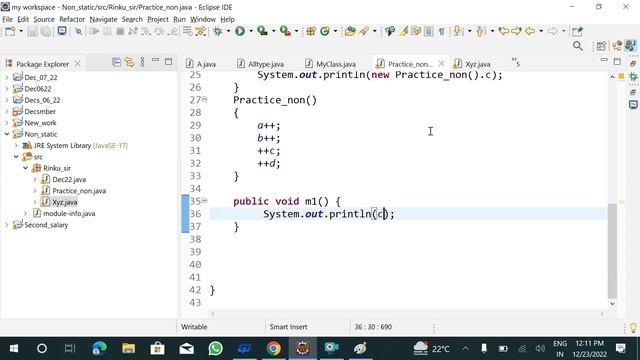Click the Back navigation arrow
The width and height of the screenshot is (640, 360).
pyautogui.click(x=530, y=31)
